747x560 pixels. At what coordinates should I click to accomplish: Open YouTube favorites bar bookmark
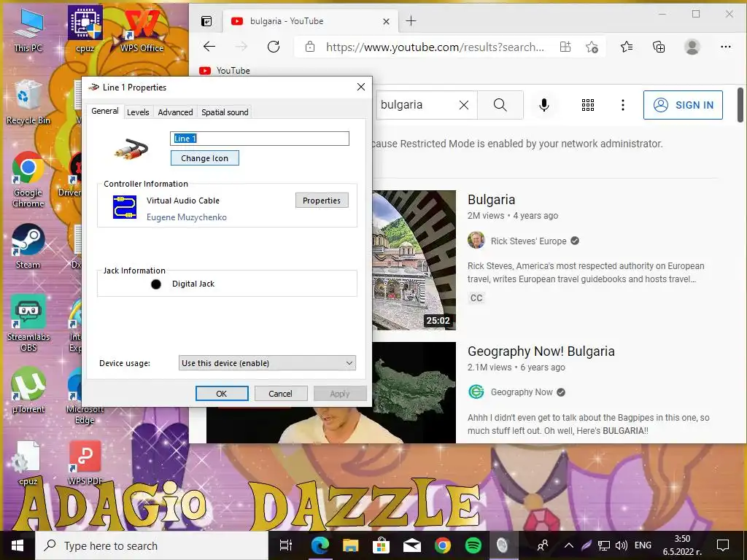225,71
